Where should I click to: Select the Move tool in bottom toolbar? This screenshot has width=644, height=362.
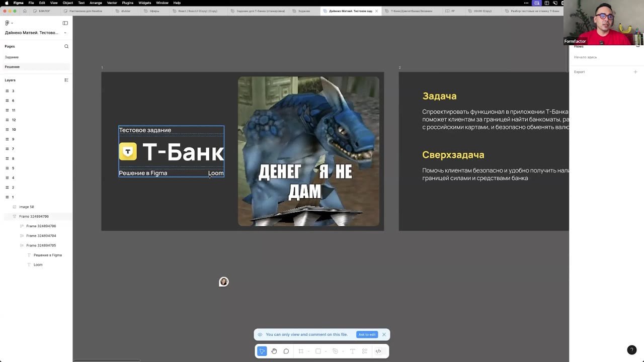(262, 351)
